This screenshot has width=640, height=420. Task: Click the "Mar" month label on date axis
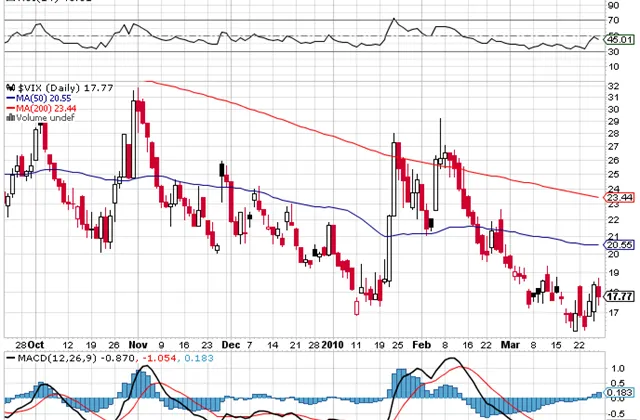click(510, 345)
